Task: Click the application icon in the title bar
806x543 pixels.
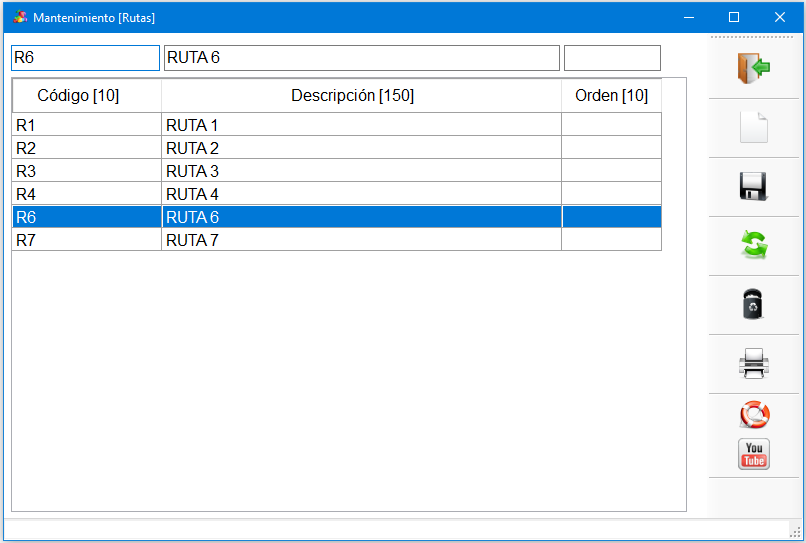Action: tap(20, 17)
